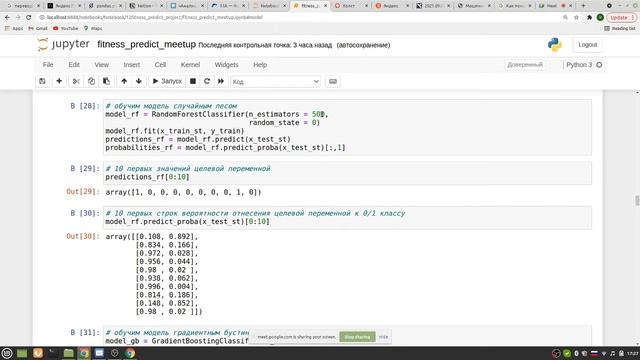Click the page vertical scrollbar thumb
This screenshot has width=640, height=360.
637,201
